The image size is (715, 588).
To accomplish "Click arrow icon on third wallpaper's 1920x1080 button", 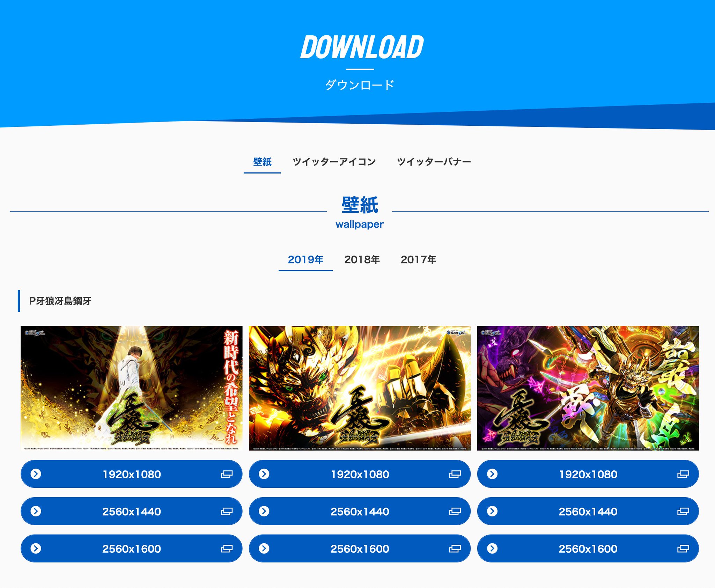I will point(492,474).
